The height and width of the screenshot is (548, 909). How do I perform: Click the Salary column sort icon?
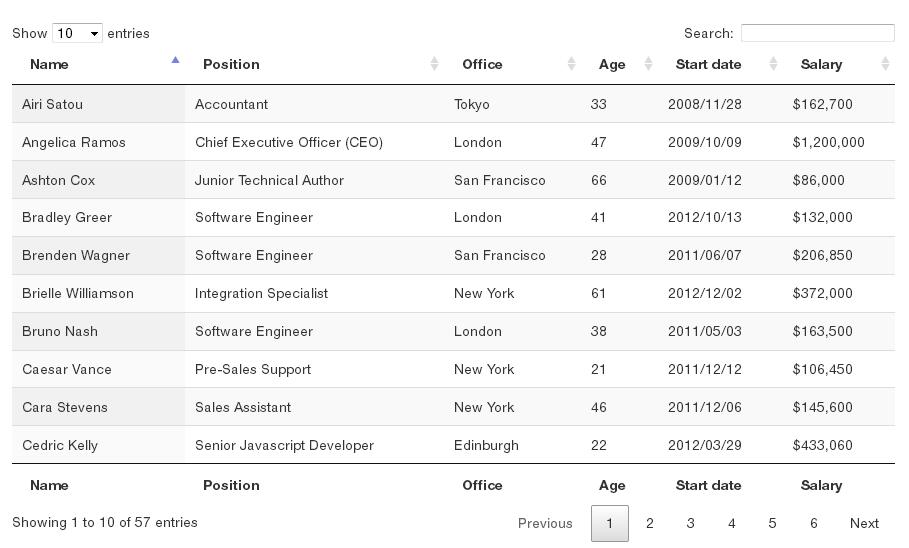pyautogui.click(x=885, y=64)
